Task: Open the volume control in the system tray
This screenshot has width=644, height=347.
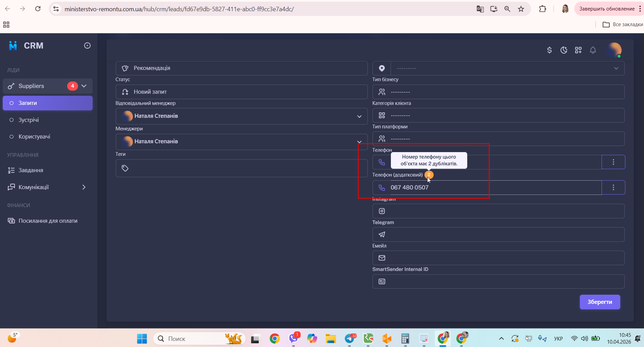Action: click(x=584, y=339)
